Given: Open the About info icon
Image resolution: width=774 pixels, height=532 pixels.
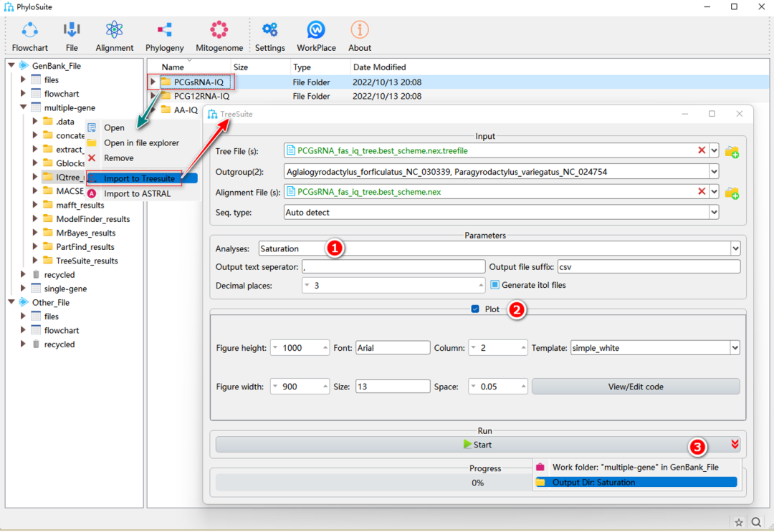Looking at the screenshot, I should (x=359, y=31).
